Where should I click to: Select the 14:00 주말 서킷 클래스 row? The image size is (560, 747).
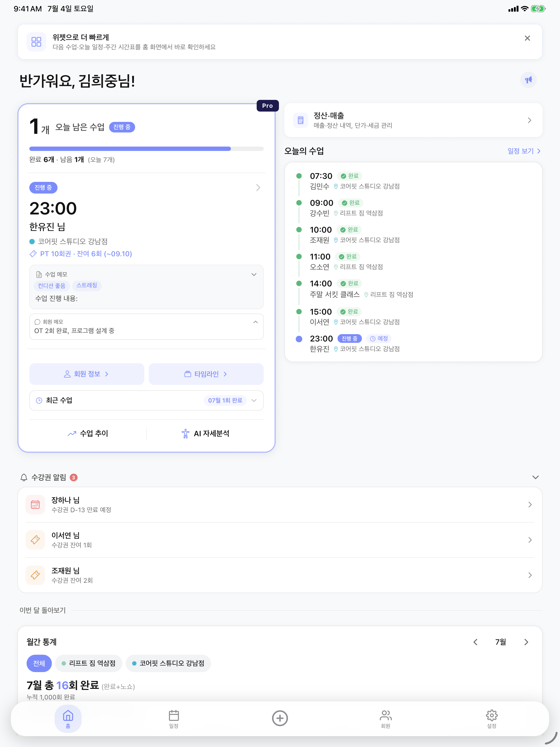[x=413, y=289]
